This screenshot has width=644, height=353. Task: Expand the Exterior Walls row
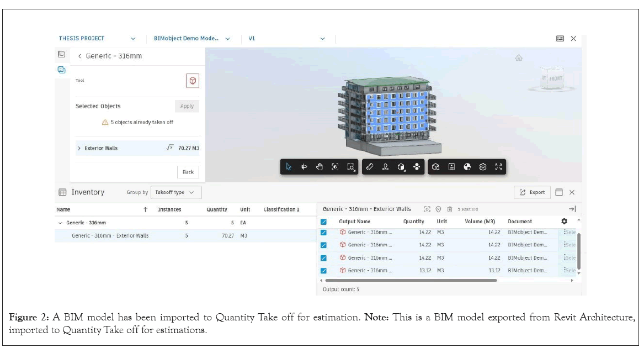(x=79, y=149)
